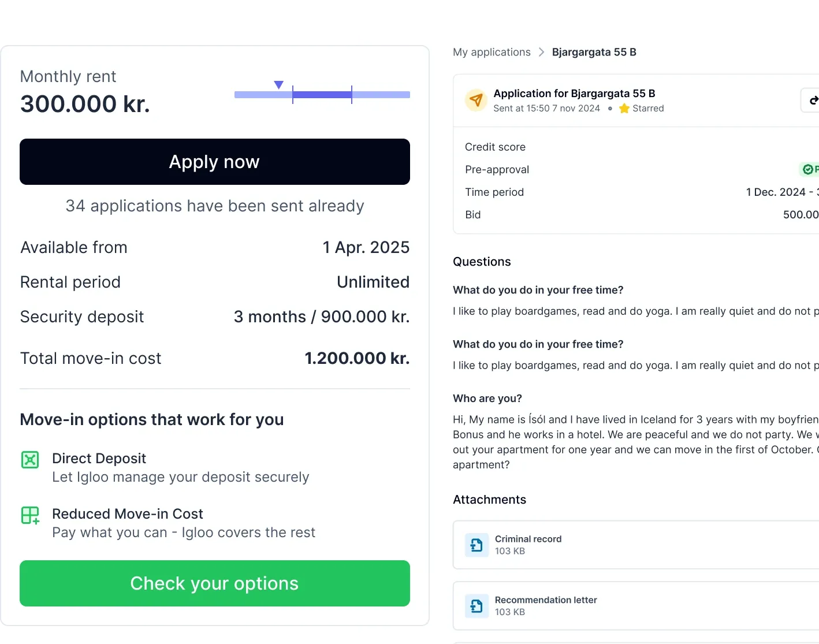Image resolution: width=819 pixels, height=644 pixels.
Task: Click the Application for Bjargargata 55 B heading
Action: point(574,94)
